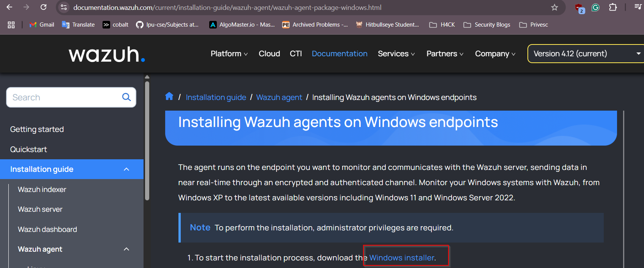Viewport: 644px width, 268px height.
Task: Click the magnifier search icon
Action: [126, 97]
